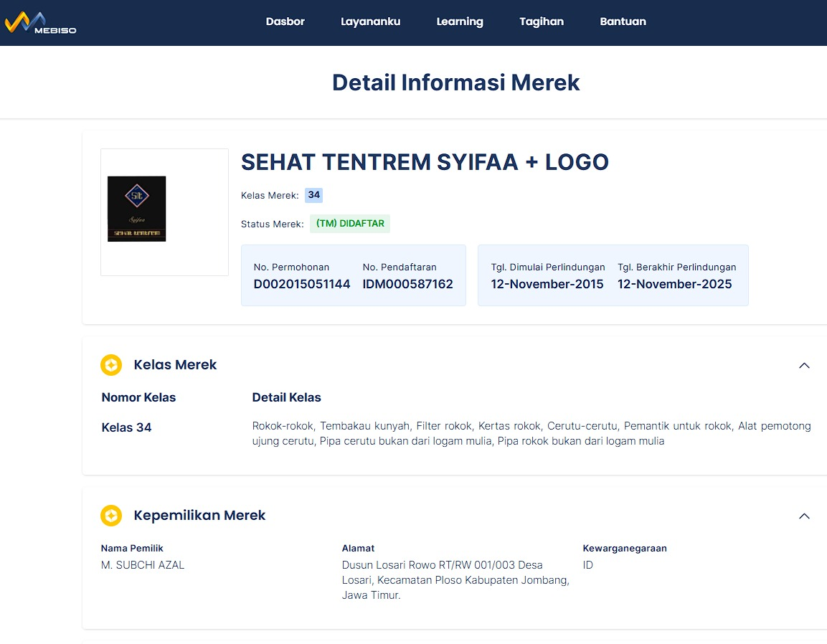Select the nationality value ID
The image size is (827, 644).
(588, 565)
